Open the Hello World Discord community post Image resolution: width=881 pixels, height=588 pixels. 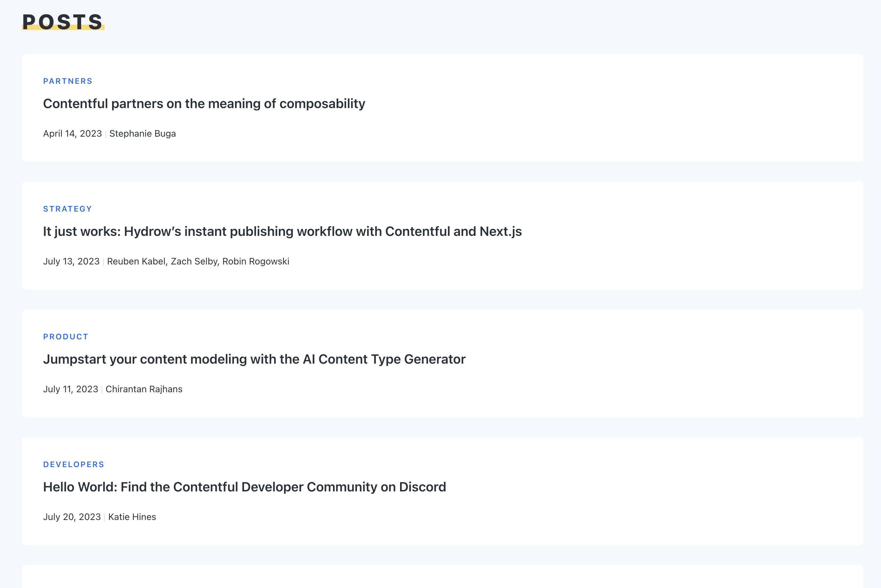click(244, 487)
